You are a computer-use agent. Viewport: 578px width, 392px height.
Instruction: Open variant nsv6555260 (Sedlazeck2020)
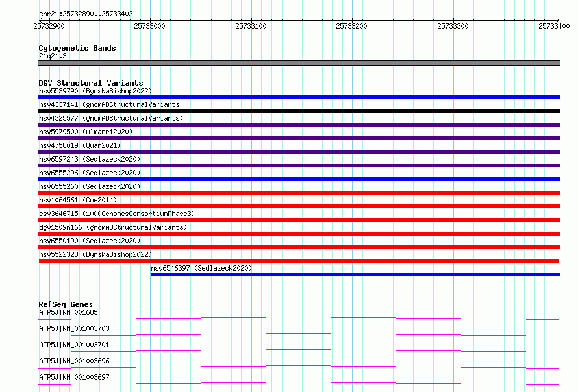[90, 186]
